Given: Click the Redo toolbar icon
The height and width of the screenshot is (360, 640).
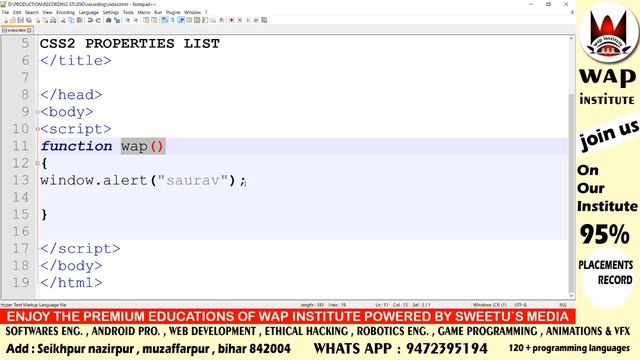Looking at the screenshot, I should (98, 20).
